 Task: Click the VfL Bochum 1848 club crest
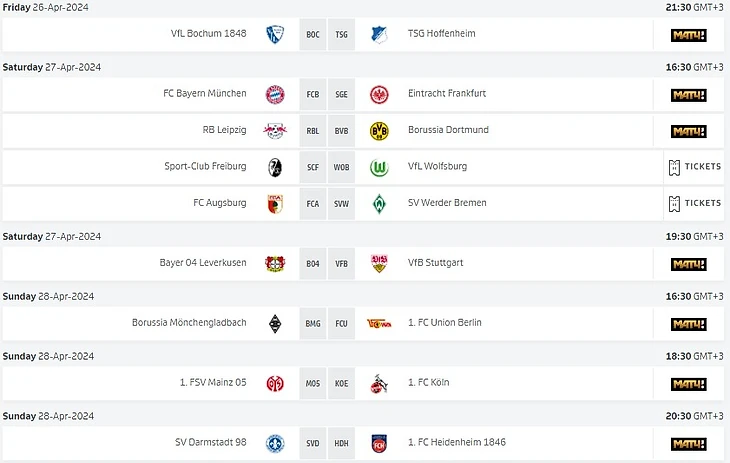pyautogui.click(x=276, y=34)
